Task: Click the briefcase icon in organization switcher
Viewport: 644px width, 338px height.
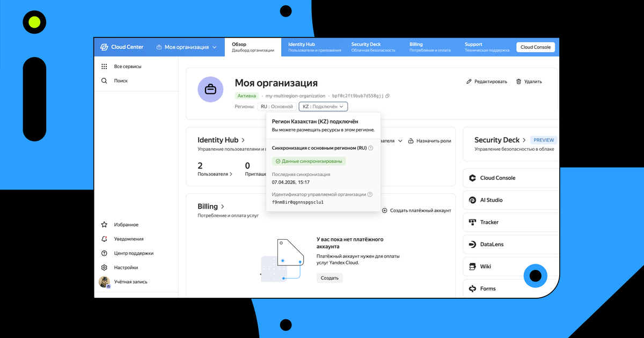Action: point(159,47)
